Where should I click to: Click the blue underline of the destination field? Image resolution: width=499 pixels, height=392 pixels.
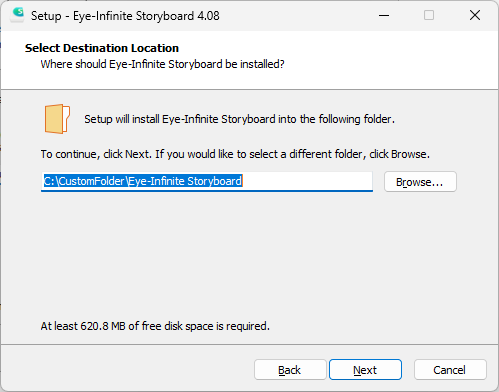pyautogui.click(x=207, y=191)
